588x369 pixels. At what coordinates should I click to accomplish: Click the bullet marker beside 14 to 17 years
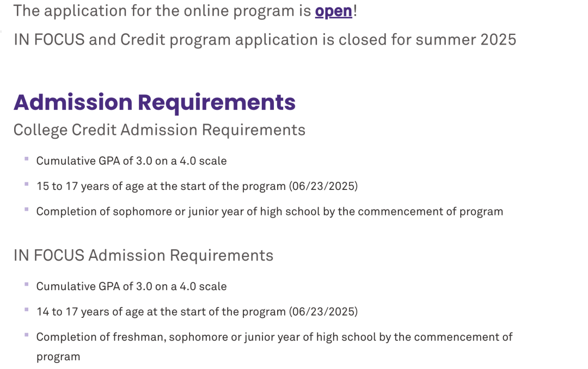(x=27, y=310)
